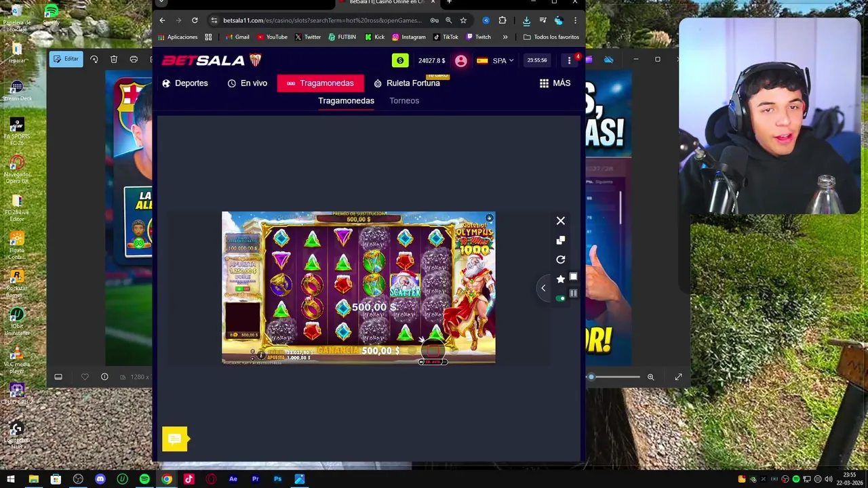Close the BetSala11 browser tab
Image resolution: width=868 pixels, height=488 pixels.
432,2
